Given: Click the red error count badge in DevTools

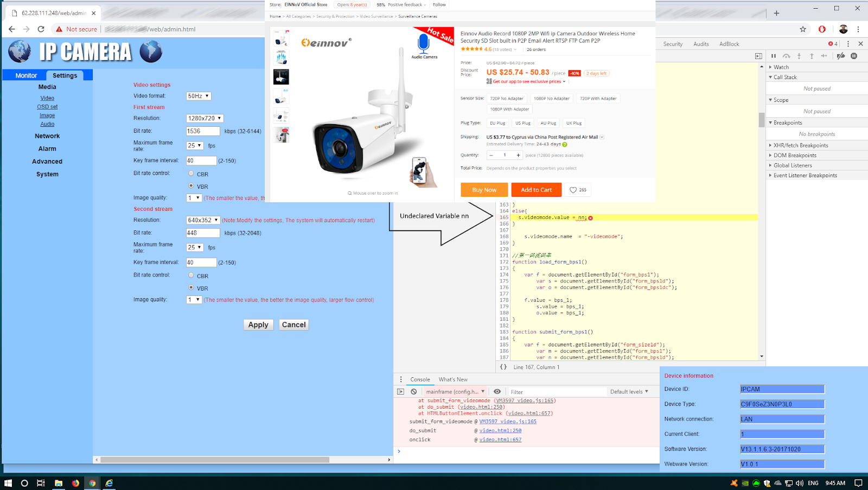Looking at the screenshot, I should (x=833, y=44).
